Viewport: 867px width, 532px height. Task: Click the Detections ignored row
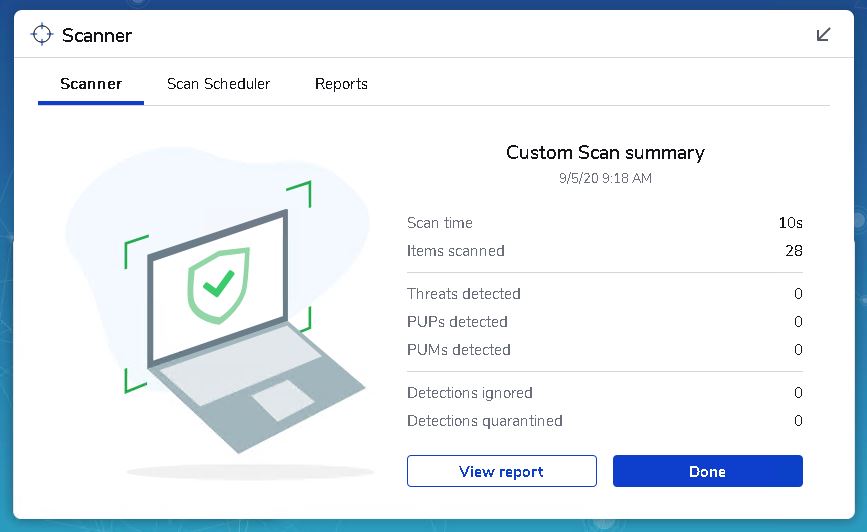[604, 393]
